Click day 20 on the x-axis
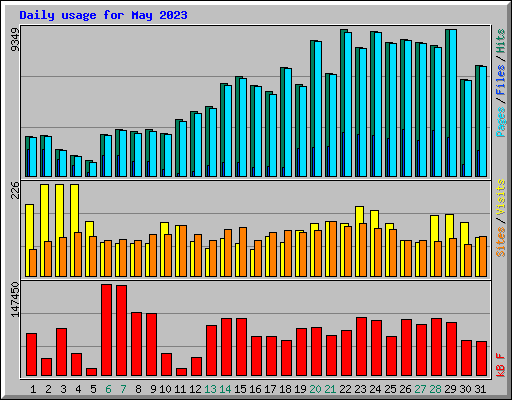512x400 pixels. pos(315,389)
